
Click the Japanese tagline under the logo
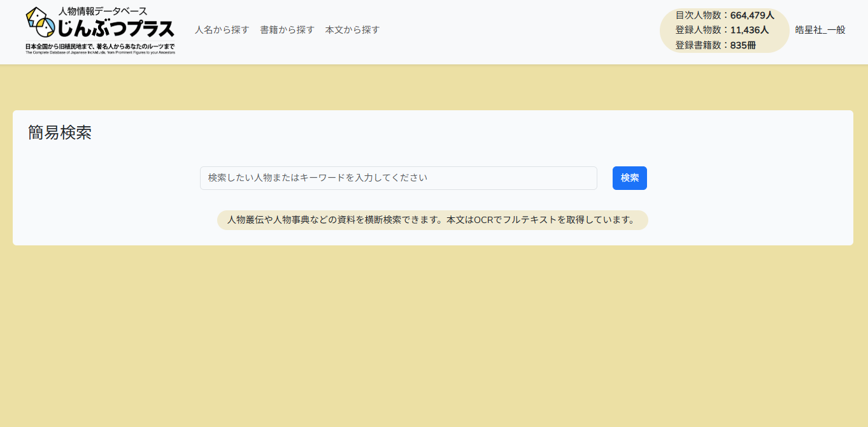(x=100, y=47)
